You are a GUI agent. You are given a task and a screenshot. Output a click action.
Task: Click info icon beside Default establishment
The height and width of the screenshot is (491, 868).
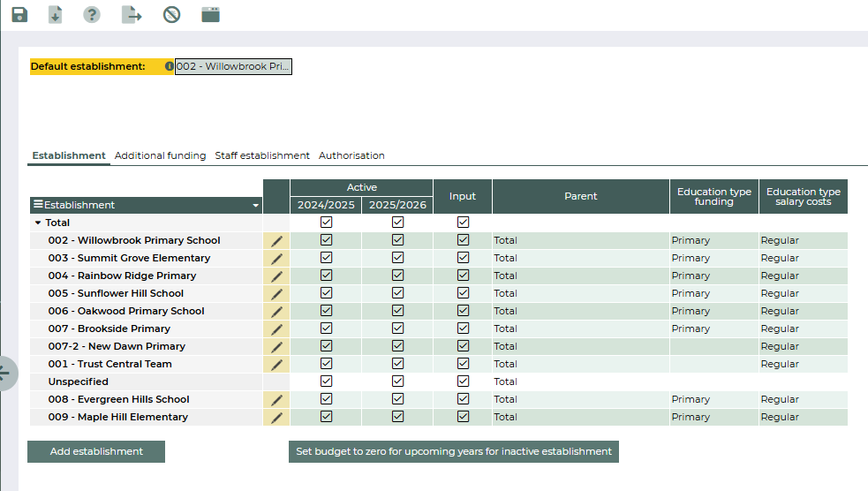[170, 66]
